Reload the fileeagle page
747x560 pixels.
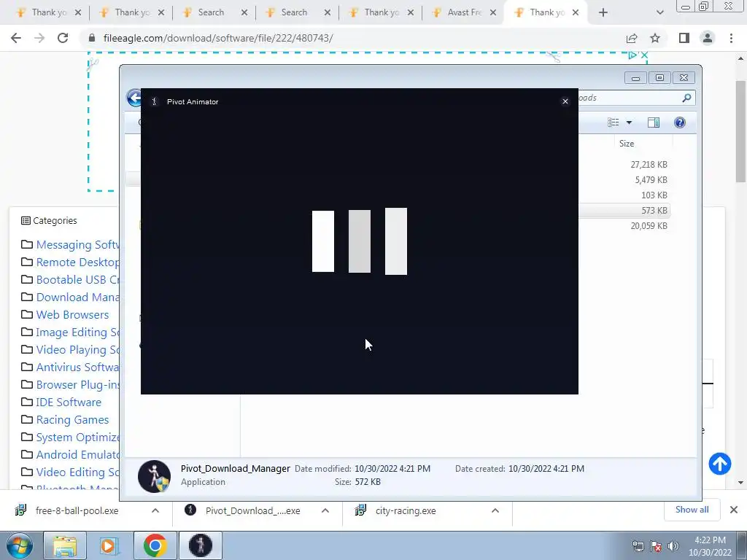(x=63, y=38)
